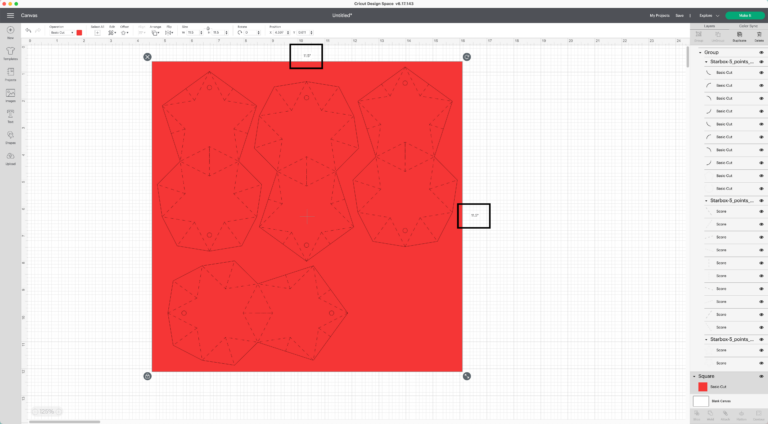This screenshot has width=768, height=424.
Task: Toggle visibility of the Square layer
Action: pos(761,376)
